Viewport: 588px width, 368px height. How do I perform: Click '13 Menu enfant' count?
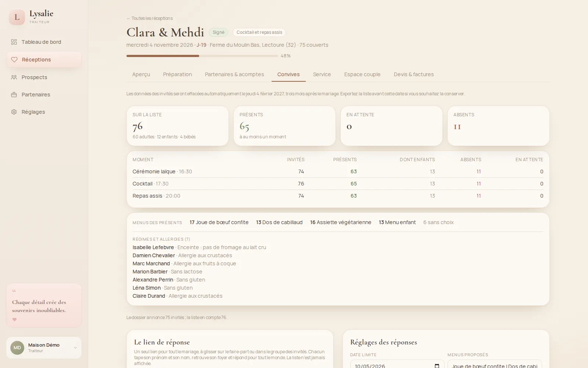[x=397, y=222]
